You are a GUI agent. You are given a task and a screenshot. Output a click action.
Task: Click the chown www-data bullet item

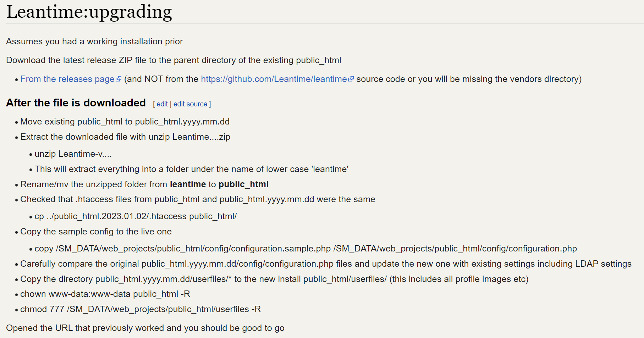coord(105,294)
